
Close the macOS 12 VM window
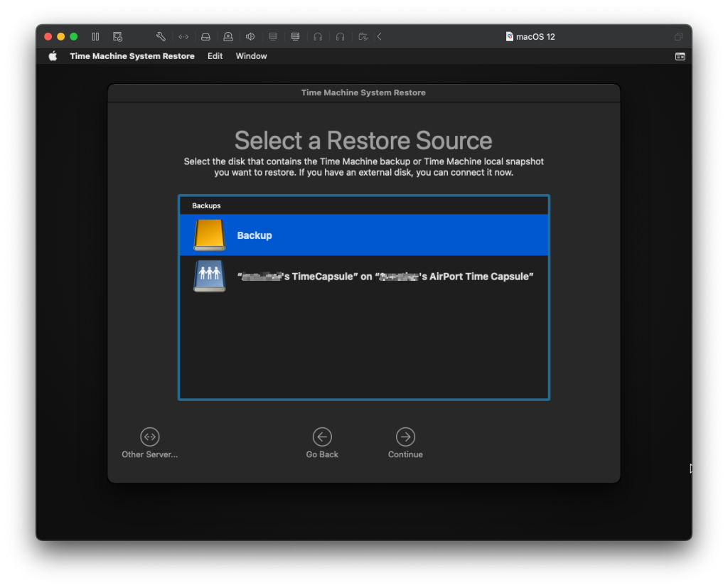[x=48, y=37]
